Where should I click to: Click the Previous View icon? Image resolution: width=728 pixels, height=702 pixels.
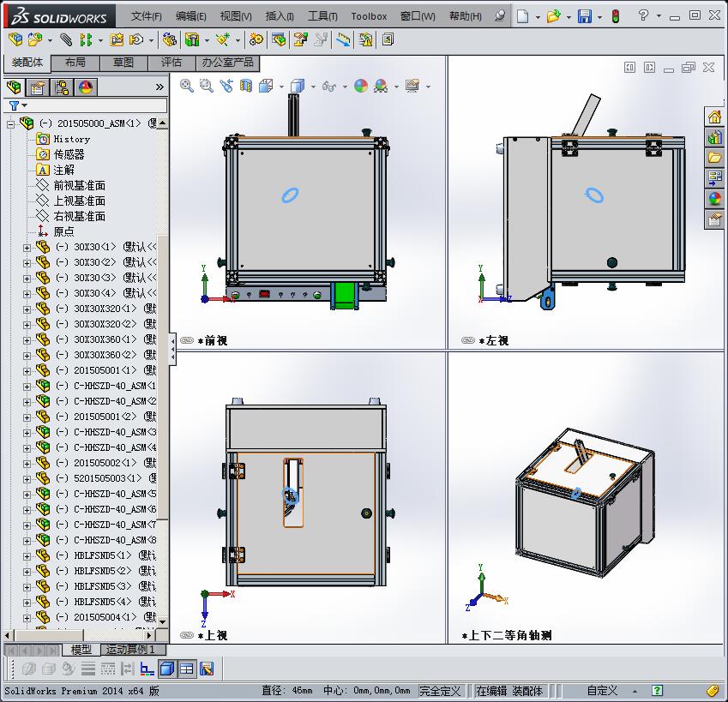[226, 86]
